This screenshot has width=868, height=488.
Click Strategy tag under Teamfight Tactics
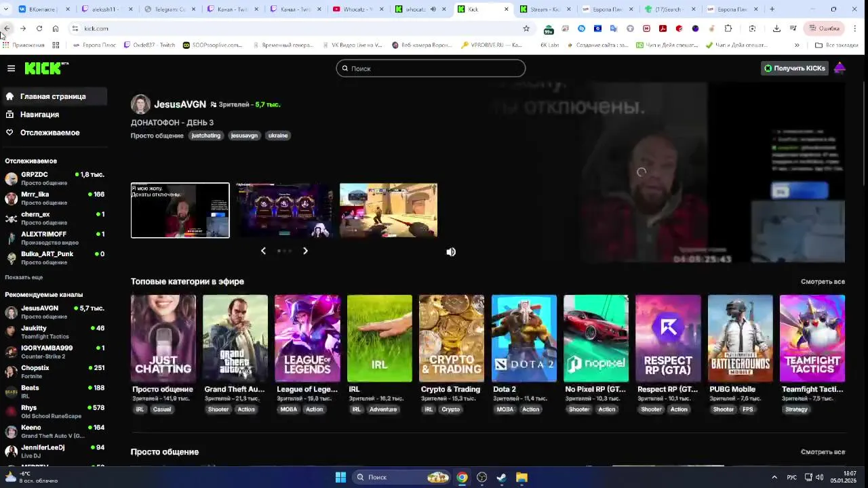pyautogui.click(x=796, y=409)
